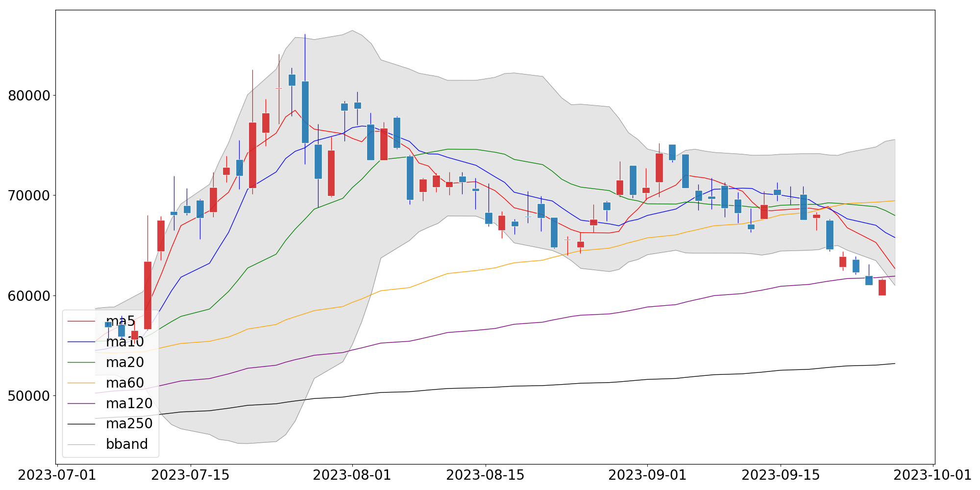Click the 2023-10-01 x-axis date label
Screen dimensions: 980x490
(x=933, y=475)
